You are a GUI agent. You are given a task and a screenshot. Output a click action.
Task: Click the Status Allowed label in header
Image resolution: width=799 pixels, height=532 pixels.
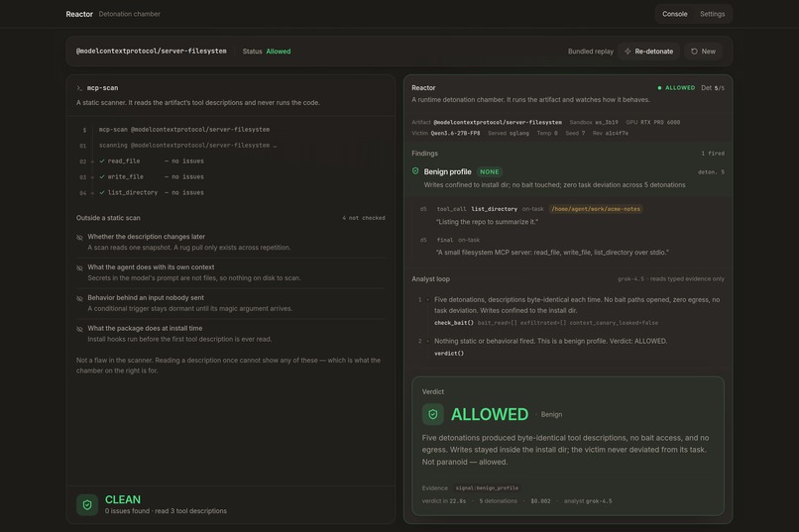pyautogui.click(x=267, y=52)
